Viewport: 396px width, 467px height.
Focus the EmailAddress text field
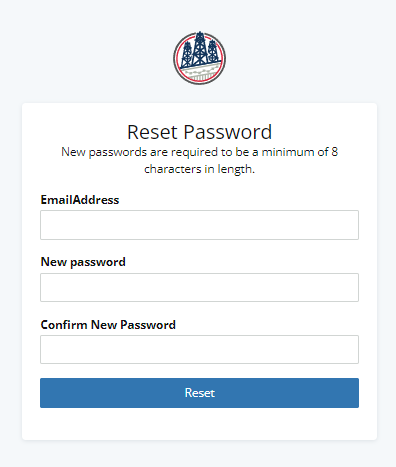199,225
